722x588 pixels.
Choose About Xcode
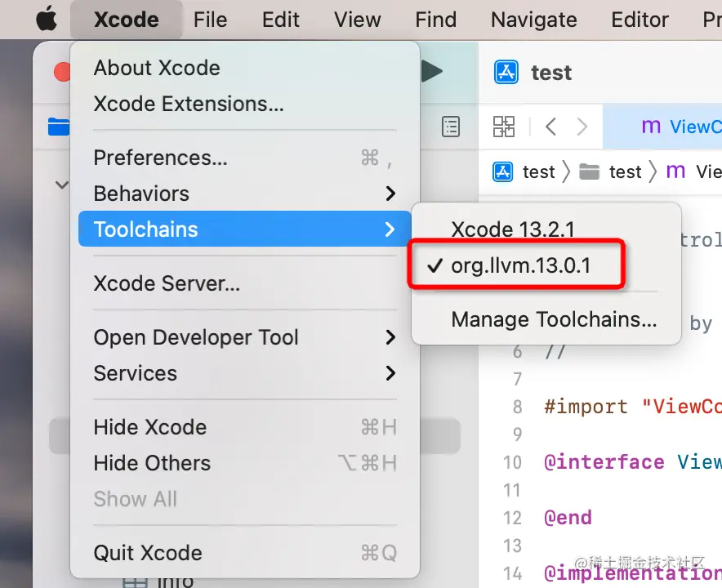pyautogui.click(x=245, y=68)
